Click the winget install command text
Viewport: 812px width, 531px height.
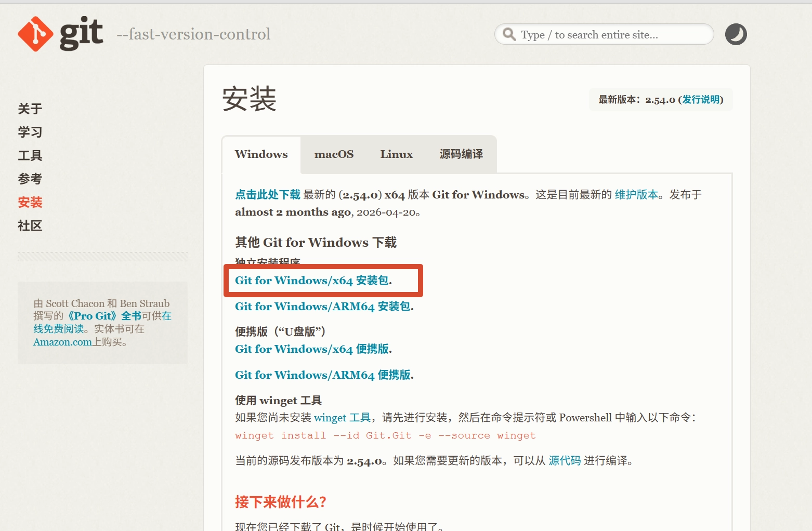pyautogui.click(x=385, y=435)
